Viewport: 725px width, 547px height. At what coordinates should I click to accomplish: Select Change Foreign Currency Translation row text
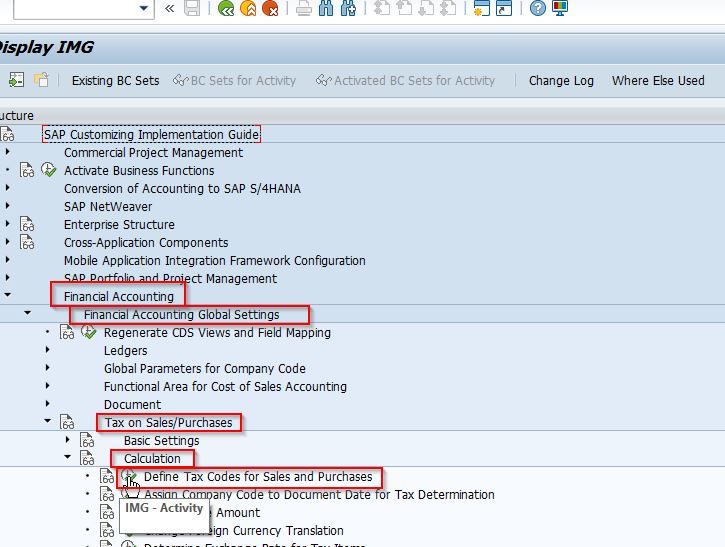coord(244,530)
